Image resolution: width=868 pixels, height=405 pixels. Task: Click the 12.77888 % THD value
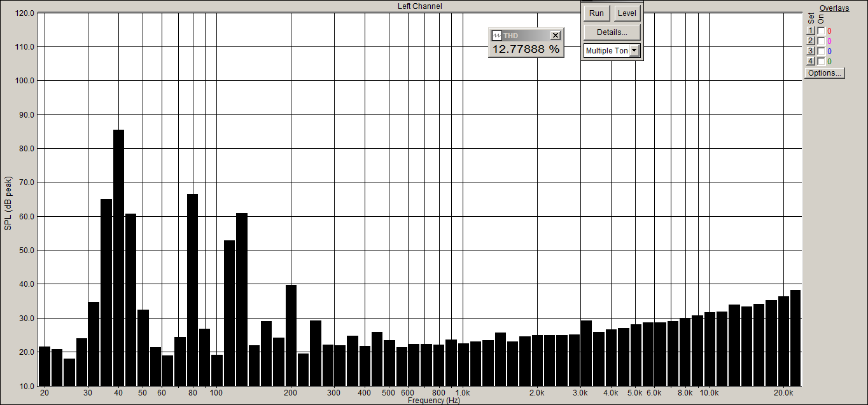(526, 49)
